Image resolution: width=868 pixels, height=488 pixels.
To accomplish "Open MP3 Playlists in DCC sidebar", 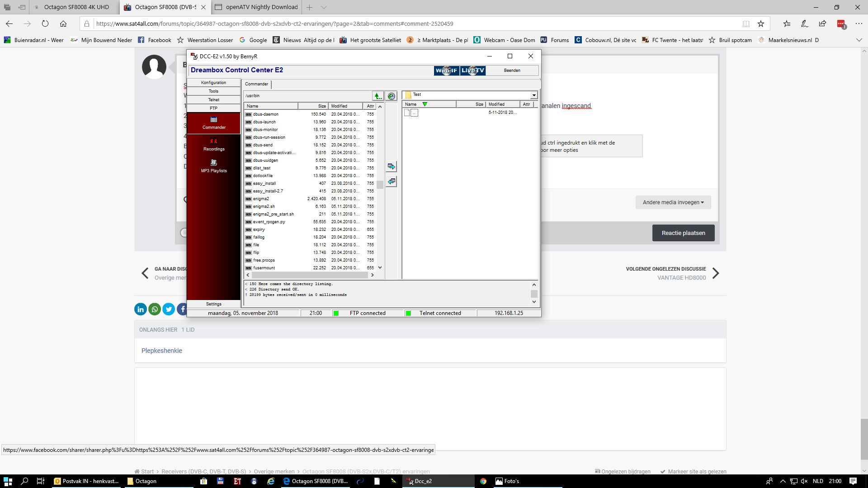I will (213, 166).
